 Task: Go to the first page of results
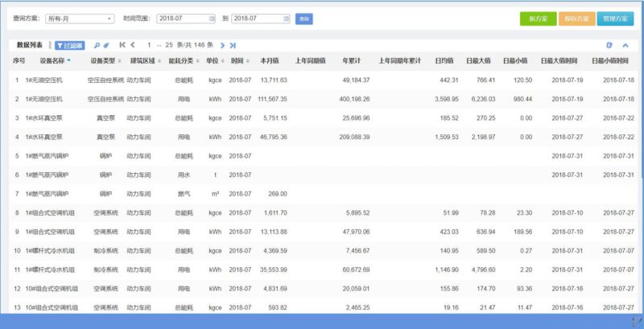click(122, 45)
